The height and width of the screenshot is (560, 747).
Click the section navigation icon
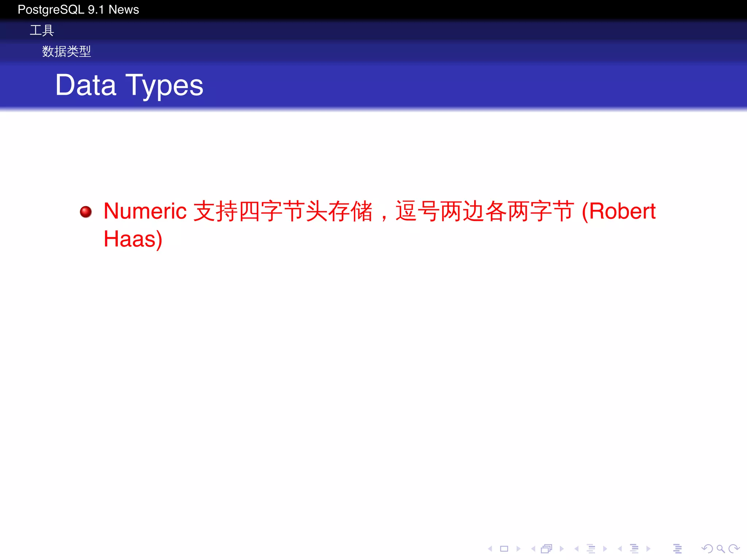(635, 549)
